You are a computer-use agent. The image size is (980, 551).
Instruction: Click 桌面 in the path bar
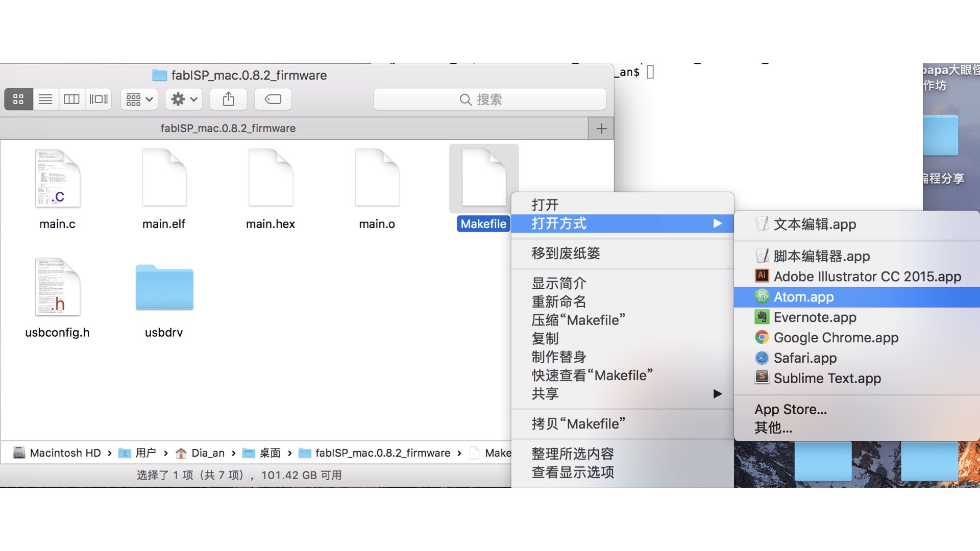[262, 453]
